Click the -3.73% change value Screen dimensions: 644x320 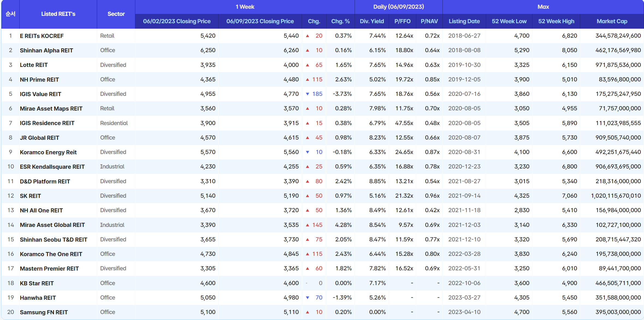342,94
